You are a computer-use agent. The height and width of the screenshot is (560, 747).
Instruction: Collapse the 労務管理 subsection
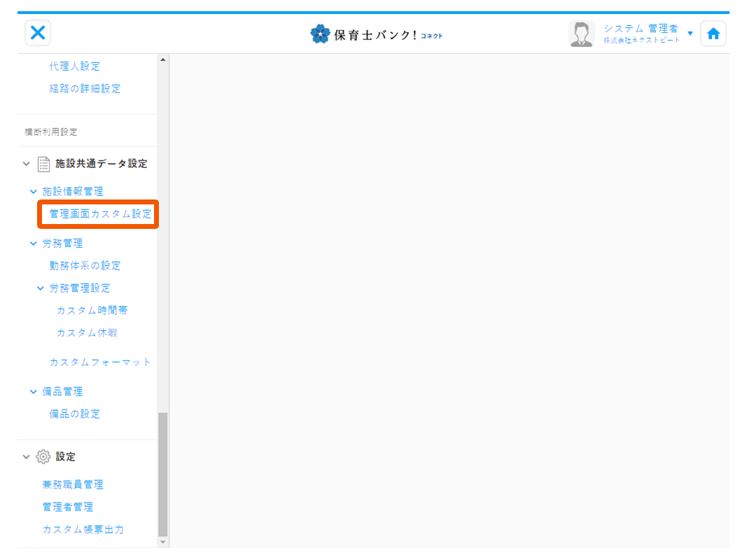[32, 243]
